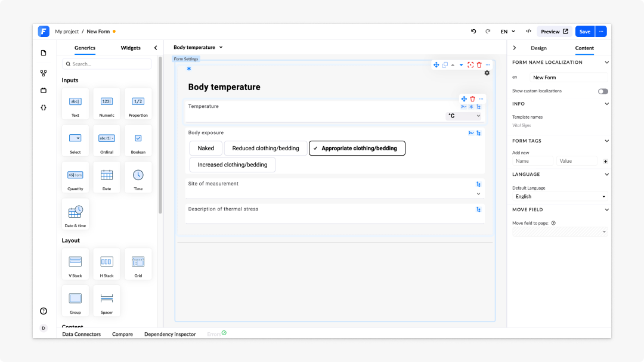
Task: Open the EN language selector
Action: [507, 31]
